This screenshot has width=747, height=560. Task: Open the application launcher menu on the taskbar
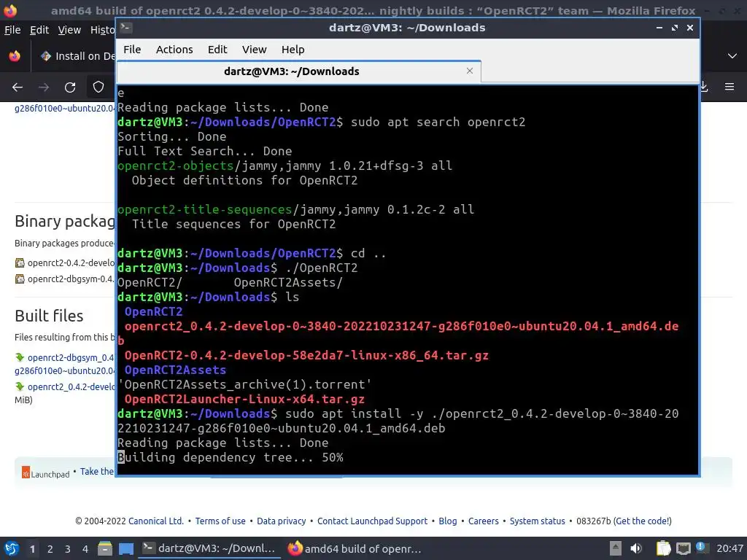pyautogui.click(x=11, y=548)
